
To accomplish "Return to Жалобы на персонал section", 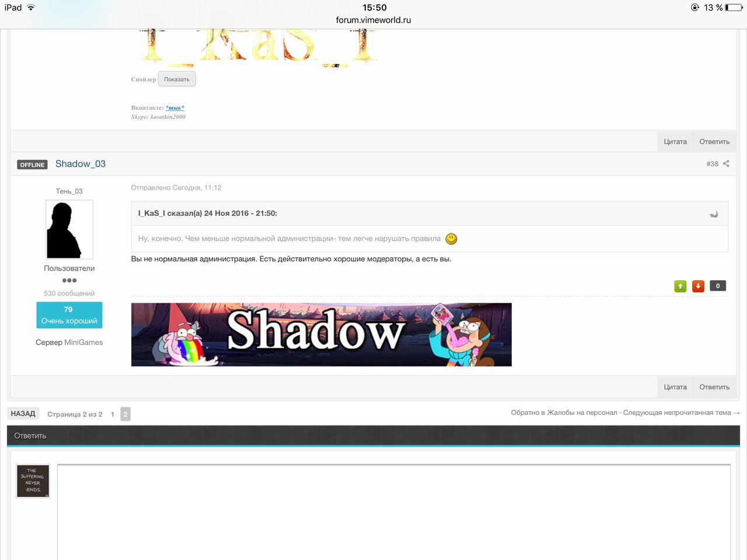I will tap(564, 412).
